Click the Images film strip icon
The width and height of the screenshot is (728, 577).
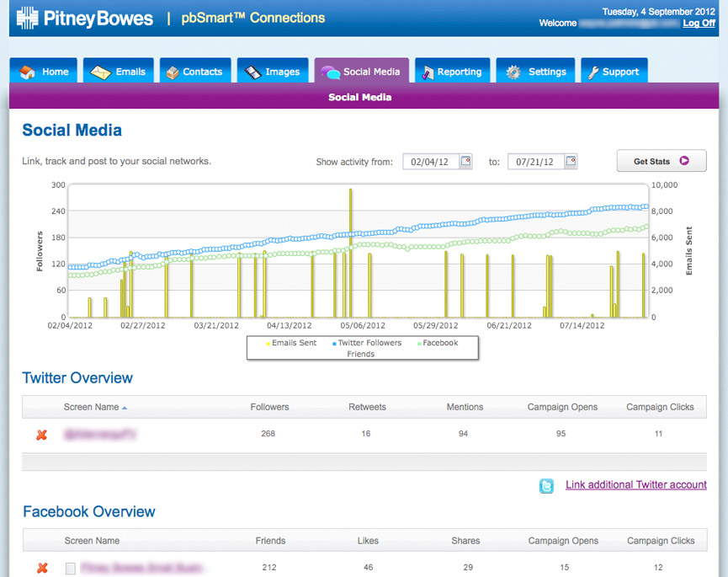coord(253,72)
